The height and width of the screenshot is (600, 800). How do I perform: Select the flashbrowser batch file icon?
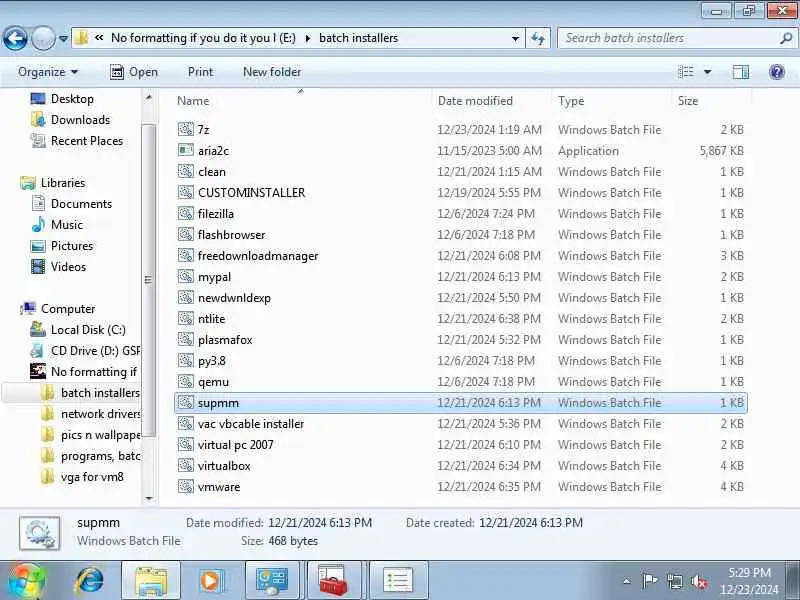[186, 234]
